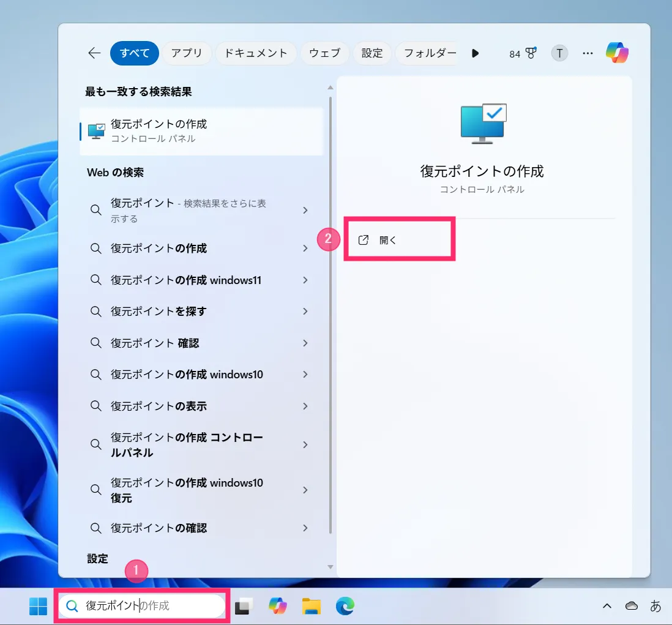Expand chevron for 復元ポイントの表示

(305, 406)
